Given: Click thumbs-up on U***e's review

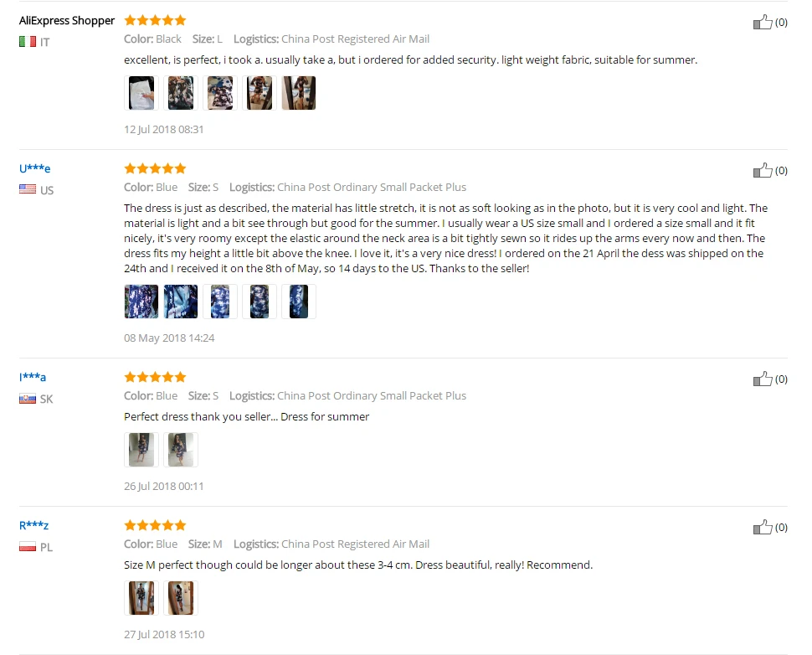Looking at the screenshot, I should coord(763,170).
